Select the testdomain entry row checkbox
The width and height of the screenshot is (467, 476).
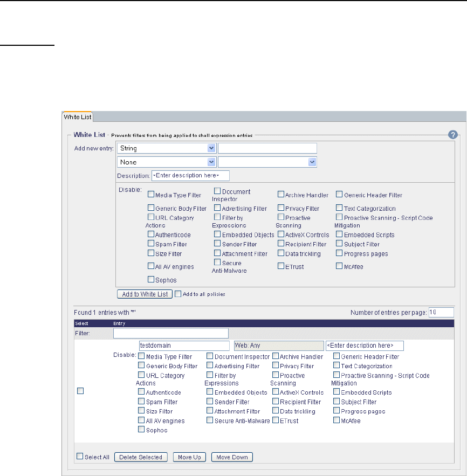(80, 391)
